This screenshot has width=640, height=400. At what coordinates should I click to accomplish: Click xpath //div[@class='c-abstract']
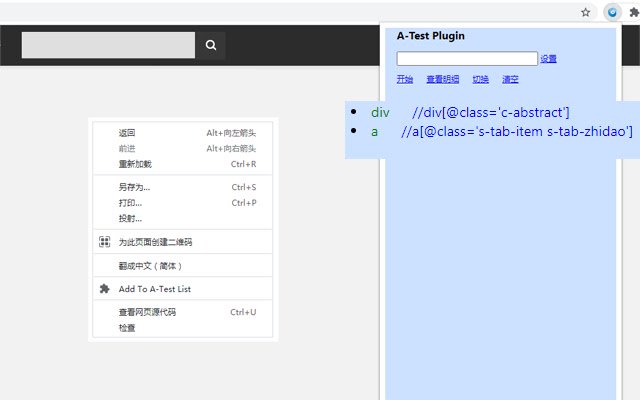(491, 112)
